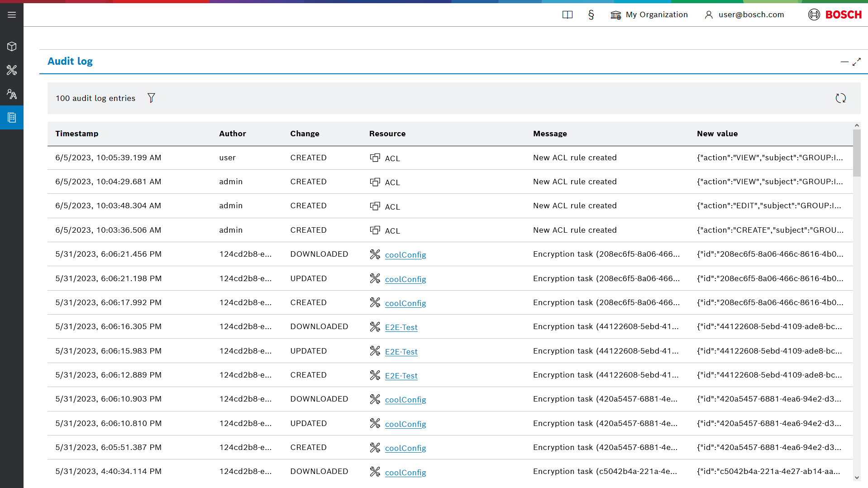Screen dimensions: 868x488
Task: Expand audit log panel to fullscreen
Action: coord(856,62)
